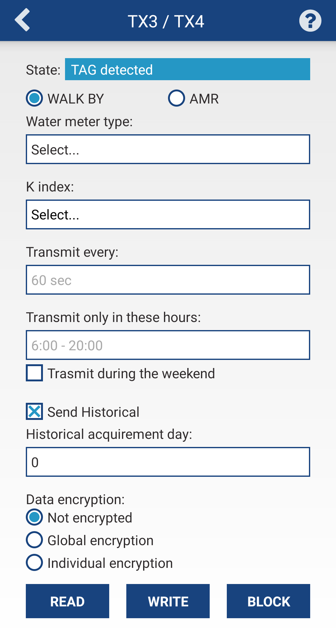Click the TAG detected state bar
Image resolution: width=336 pixels, height=644 pixels.
click(x=187, y=69)
